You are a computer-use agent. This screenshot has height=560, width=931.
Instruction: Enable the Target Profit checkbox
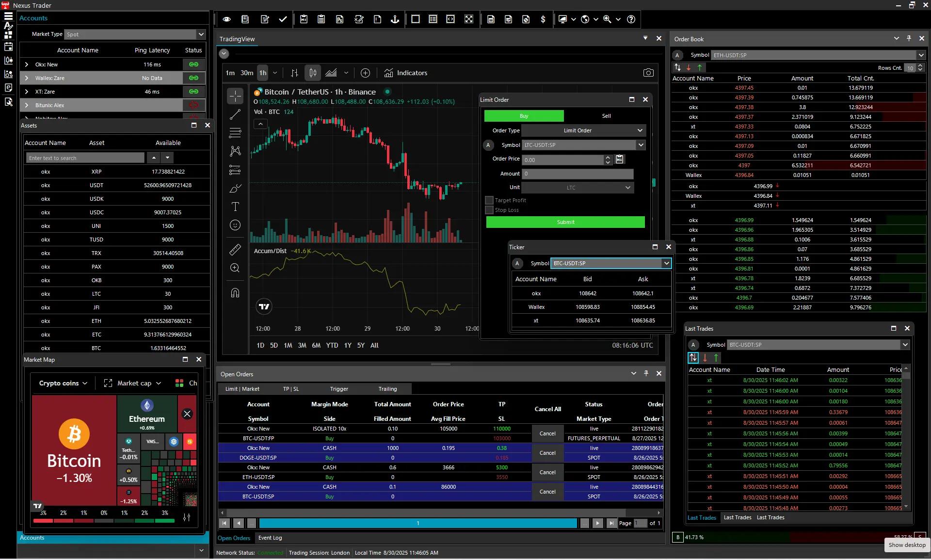489,200
